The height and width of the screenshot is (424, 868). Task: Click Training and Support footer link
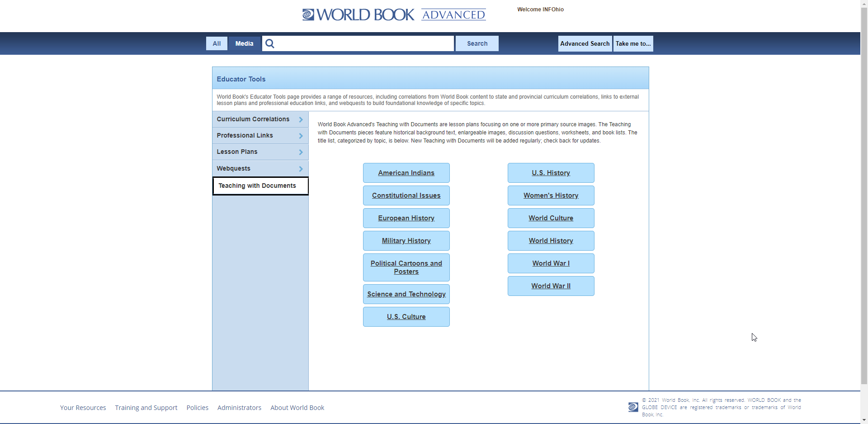(146, 408)
